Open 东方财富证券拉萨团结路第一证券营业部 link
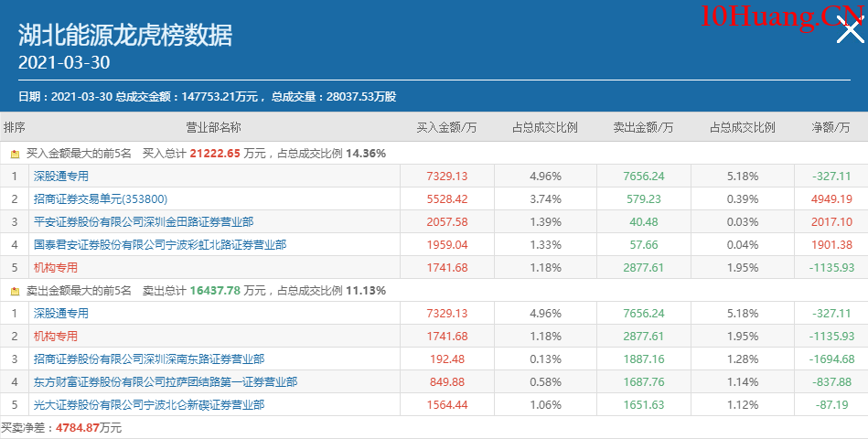 coord(166,381)
